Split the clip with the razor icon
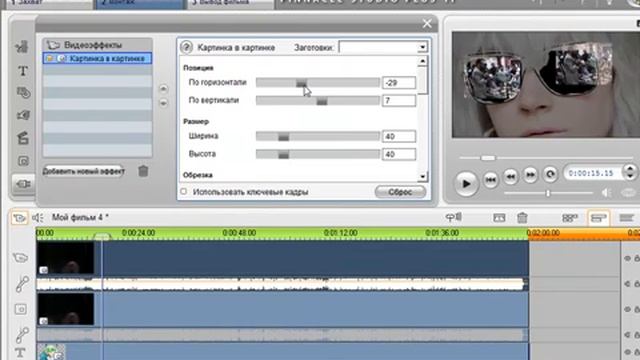The image size is (640, 360). pos(499,218)
